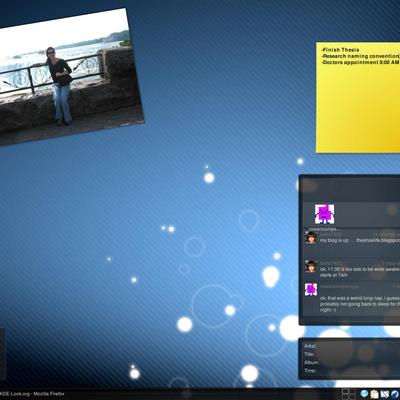
Task: Click the yellow sticky note widget
Action: [x=358, y=97]
